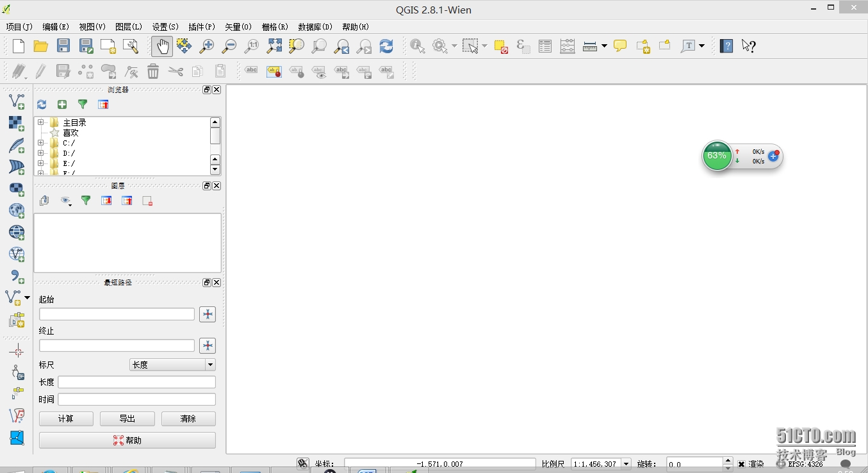Open the 项目(J) menu
The height and width of the screenshot is (473, 868).
click(x=19, y=27)
